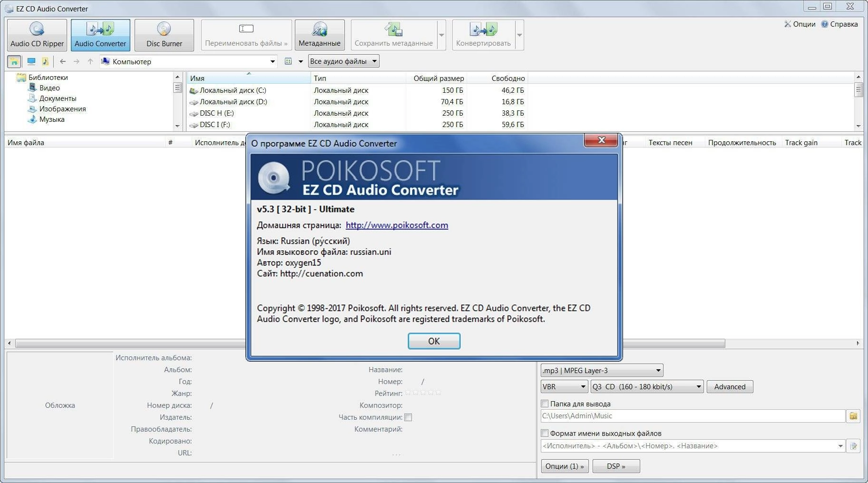The height and width of the screenshot is (483, 868).
Task: Go back with the left arrow icon
Action: (x=63, y=61)
